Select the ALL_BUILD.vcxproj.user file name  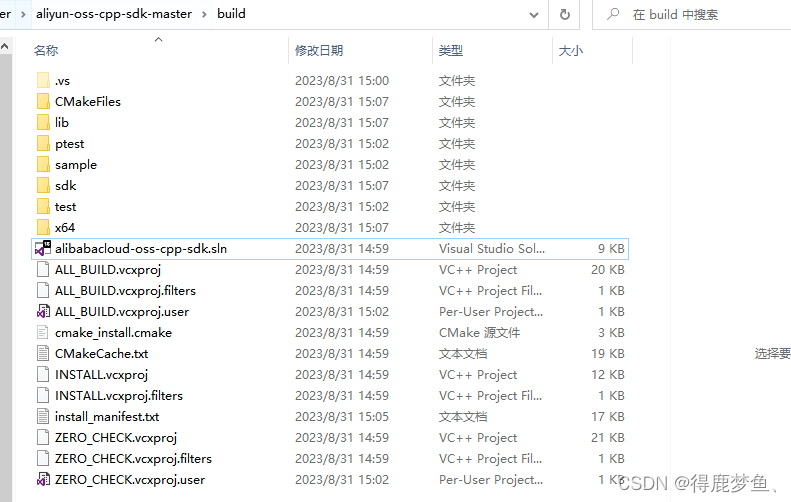coord(122,312)
